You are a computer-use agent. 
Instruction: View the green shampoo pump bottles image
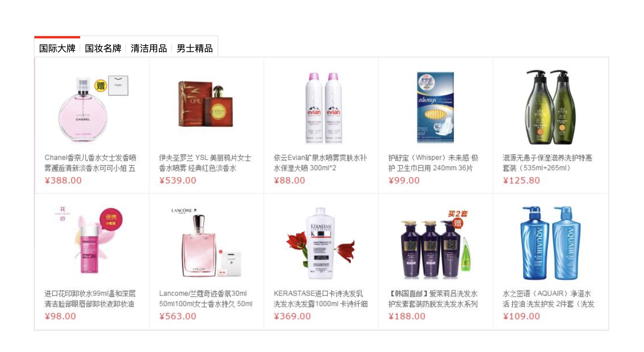[550, 107]
